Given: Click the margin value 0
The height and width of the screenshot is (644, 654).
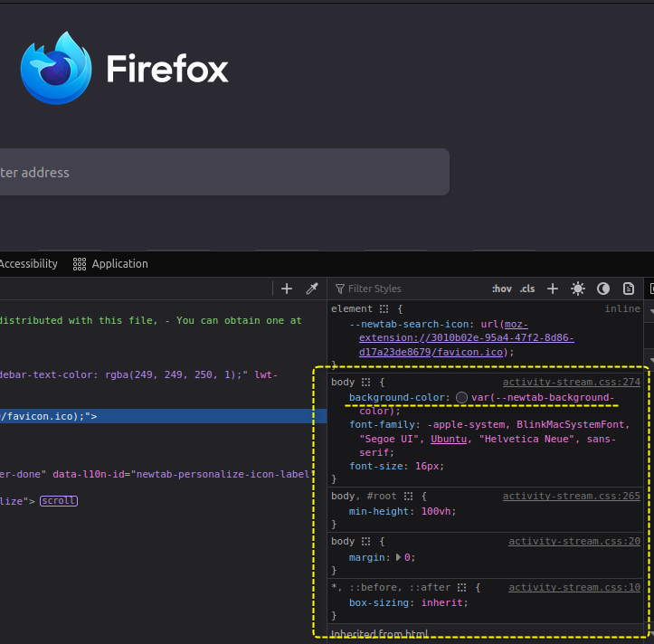Looking at the screenshot, I should click(x=407, y=557).
